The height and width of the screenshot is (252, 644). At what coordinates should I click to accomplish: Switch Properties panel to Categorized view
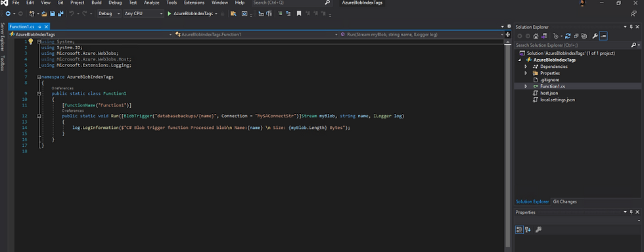pyautogui.click(x=520, y=230)
